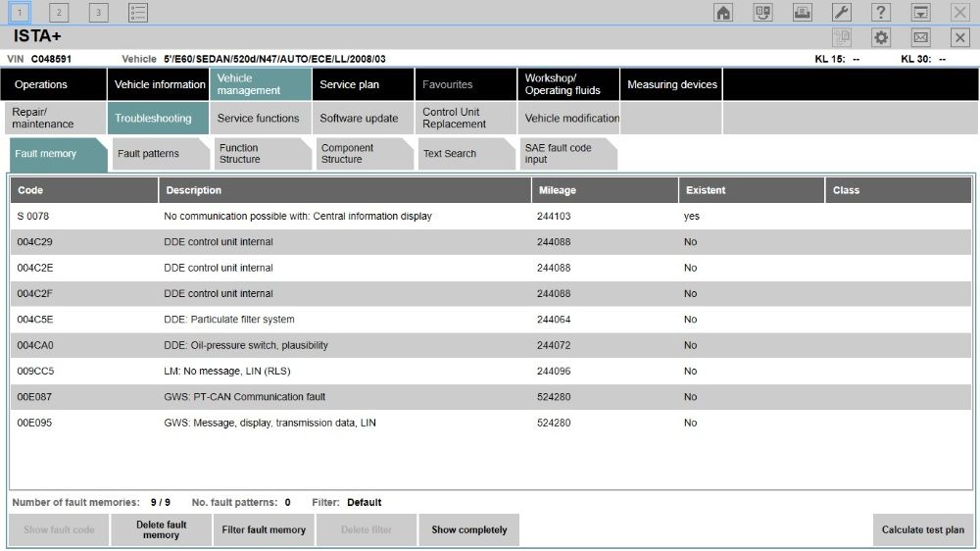
Task: Open the Vehicle information menu
Action: (x=159, y=84)
